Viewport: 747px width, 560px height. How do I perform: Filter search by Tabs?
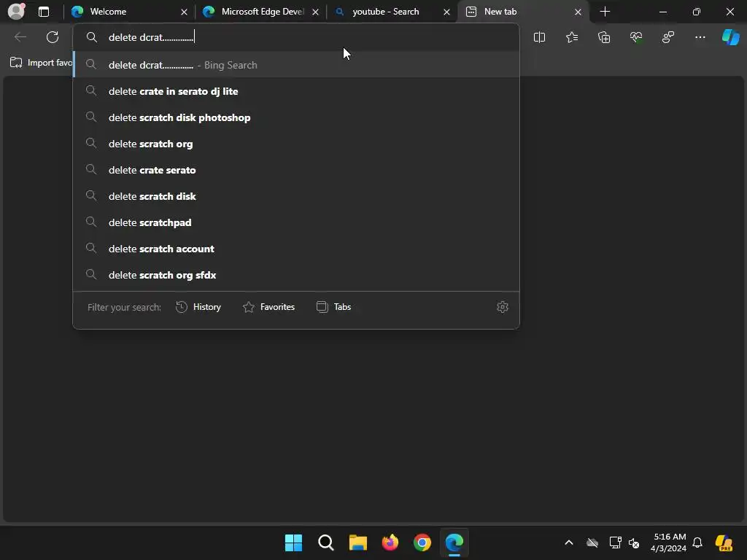coord(333,307)
